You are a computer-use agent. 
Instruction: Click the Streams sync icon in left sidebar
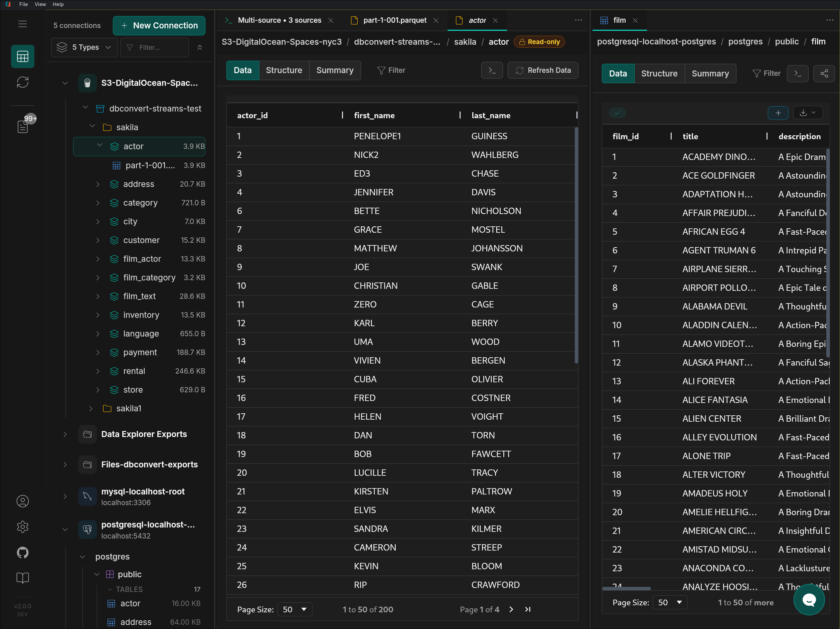(x=22, y=82)
